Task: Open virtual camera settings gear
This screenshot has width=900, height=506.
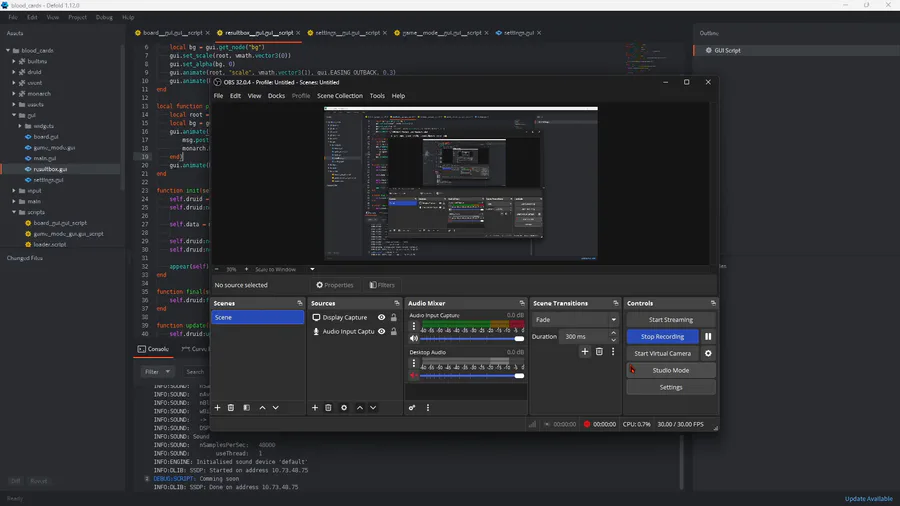Action: click(708, 353)
